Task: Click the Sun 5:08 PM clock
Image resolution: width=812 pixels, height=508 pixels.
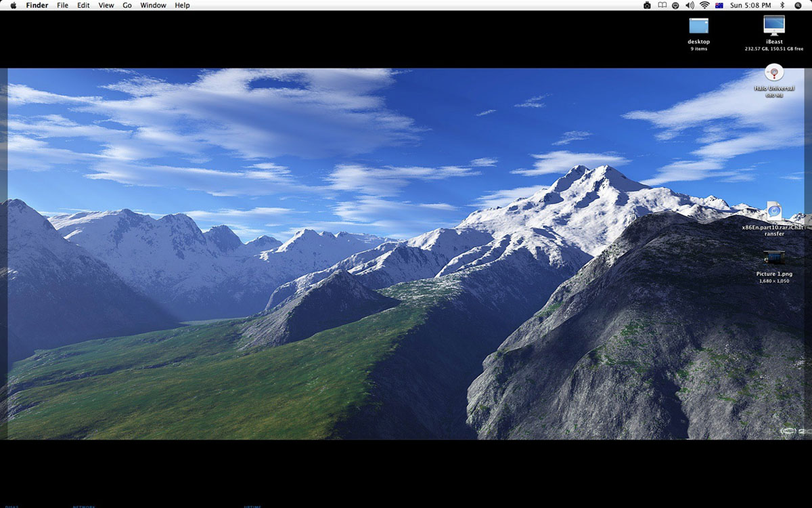Action: [x=750, y=5]
